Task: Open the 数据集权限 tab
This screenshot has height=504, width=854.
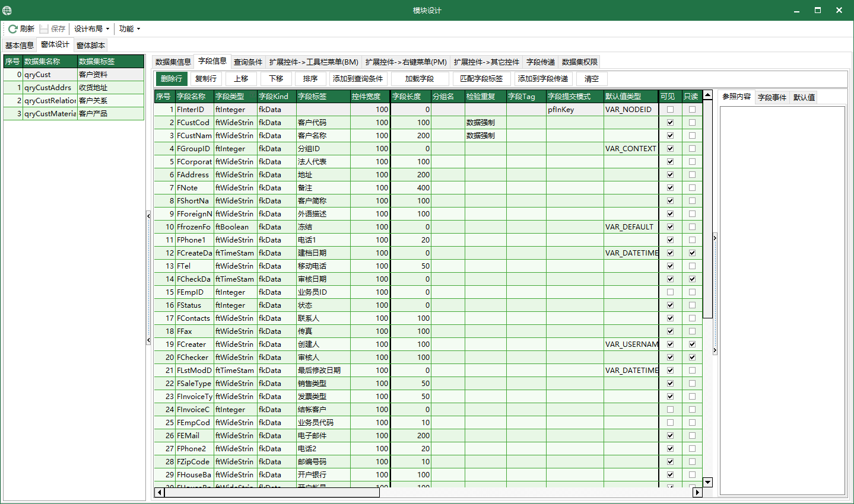Action: click(x=580, y=62)
